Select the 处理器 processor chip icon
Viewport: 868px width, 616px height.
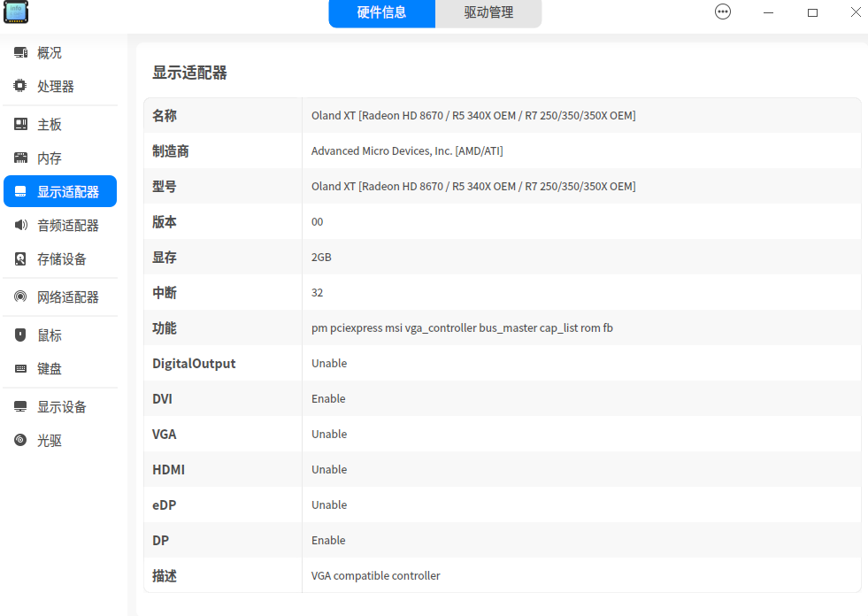(20, 86)
